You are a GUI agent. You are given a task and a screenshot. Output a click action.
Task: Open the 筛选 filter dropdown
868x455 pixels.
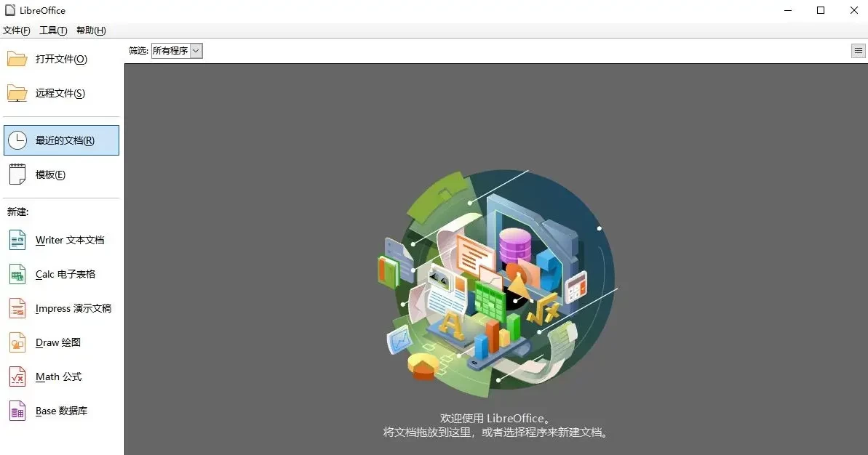coord(175,51)
